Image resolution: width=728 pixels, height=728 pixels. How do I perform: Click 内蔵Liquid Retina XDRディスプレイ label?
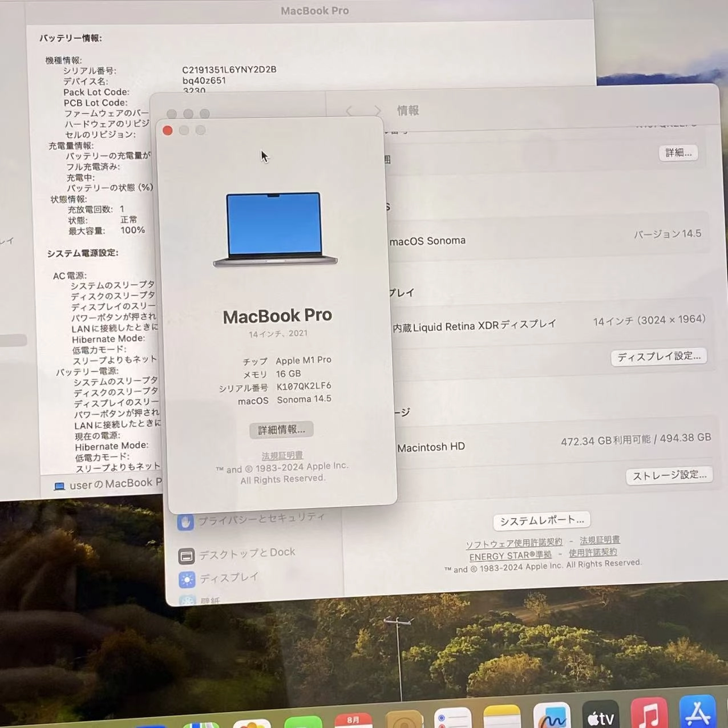coord(474,326)
